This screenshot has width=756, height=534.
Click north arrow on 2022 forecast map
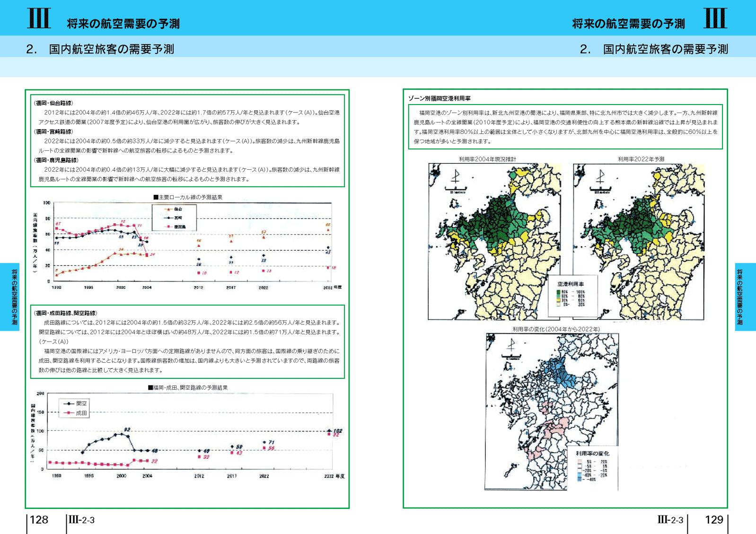[600, 177]
